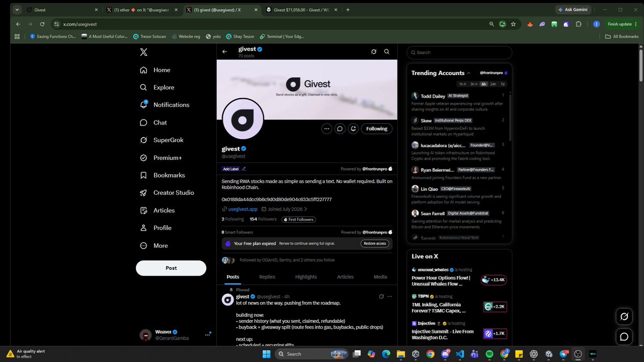Open the More menu in the sidebar

coord(154,246)
